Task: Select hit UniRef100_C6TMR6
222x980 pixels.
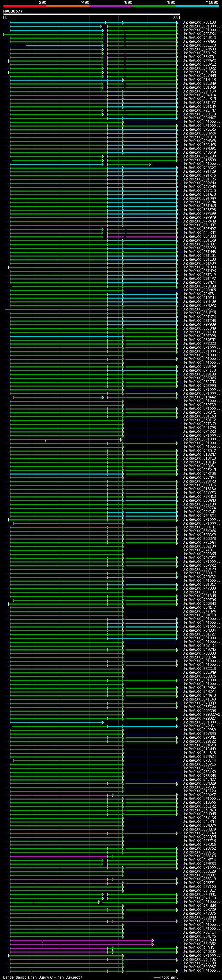Action: pyautogui.click(x=199, y=271)
